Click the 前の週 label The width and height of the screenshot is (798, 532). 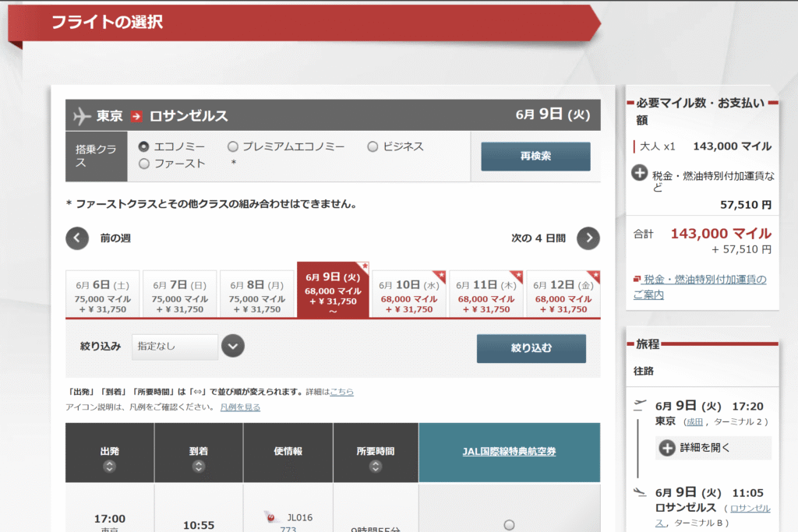pyautogui.click(x=115, y=238)
